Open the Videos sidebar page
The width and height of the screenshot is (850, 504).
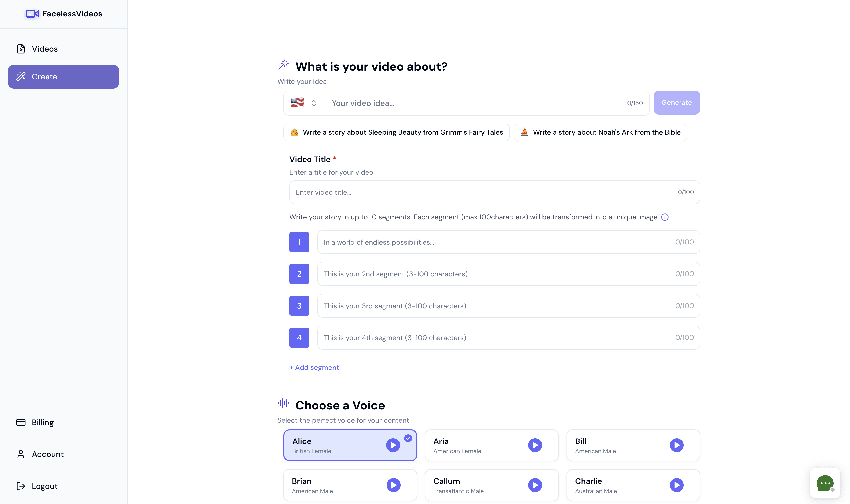tap(45, 49)
